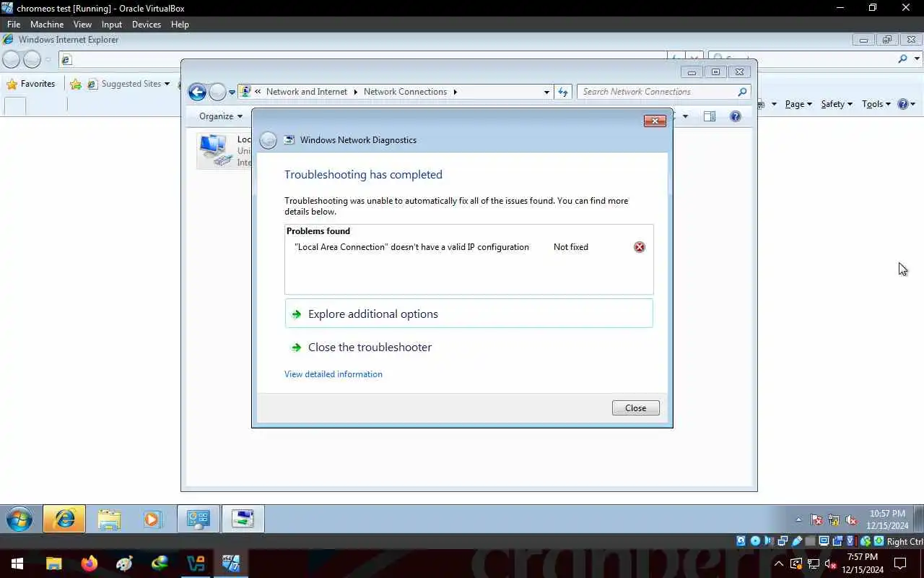The width and height of the screenshot is (924, 578).
Task: Click muted volume icon in guest tray
Action: click(x=850, y=519)
